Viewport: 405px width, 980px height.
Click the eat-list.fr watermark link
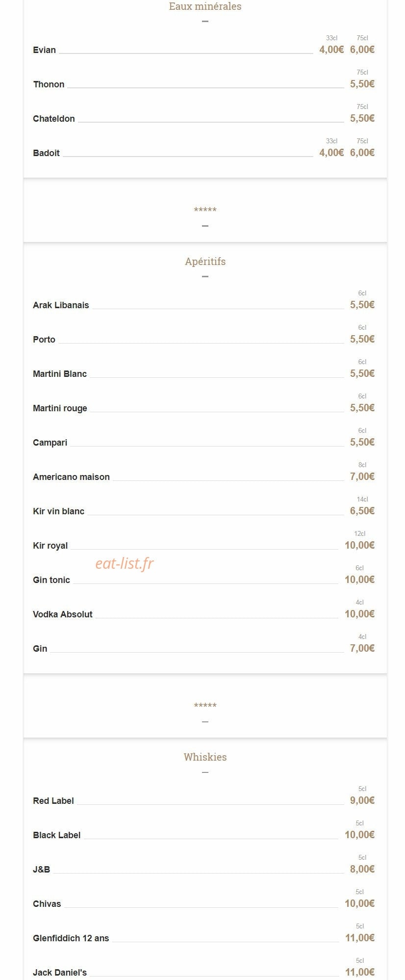tap(125, 563)
